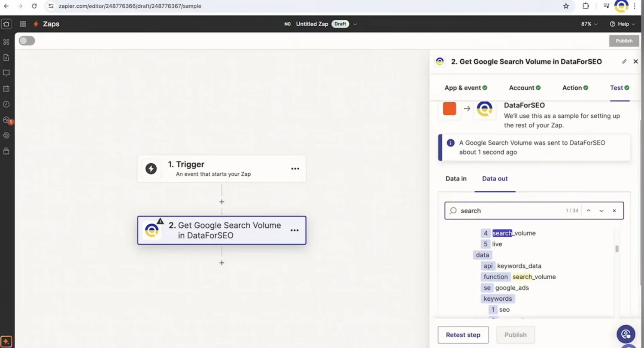The width and height of the screenshot is (644, 348).
Task: Open the status activity icon with badge
Action: [6, 120]
